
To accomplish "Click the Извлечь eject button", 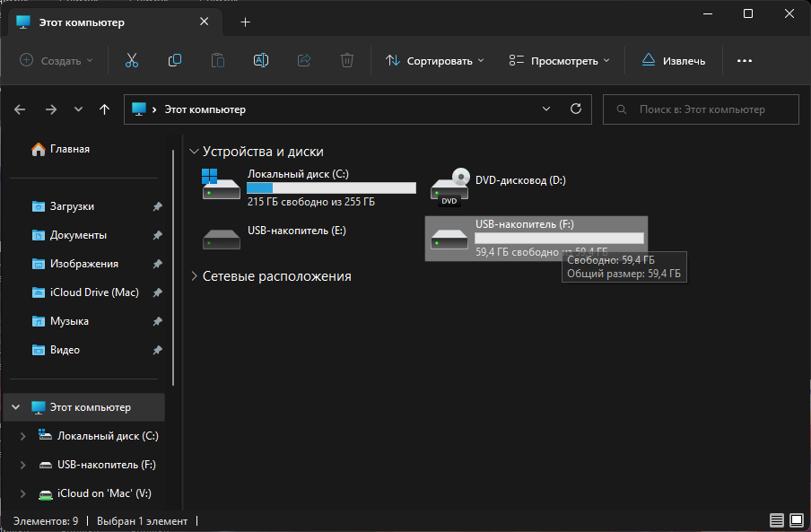I will pyautogui.click(x=674, y=60).
